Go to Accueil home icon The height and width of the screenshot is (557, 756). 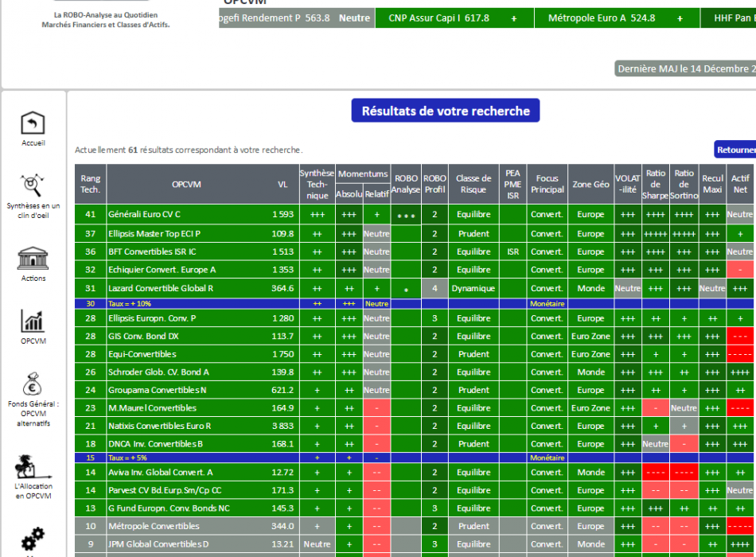[33, 123]
